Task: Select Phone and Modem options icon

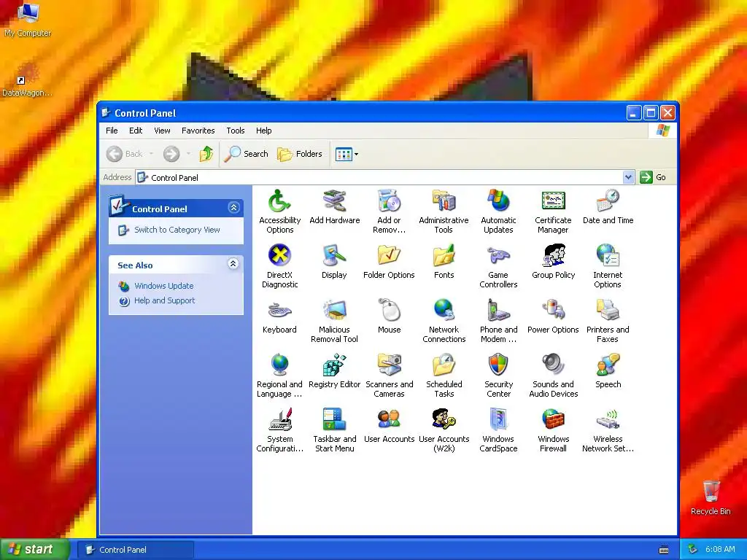Action: click(498, 311)
